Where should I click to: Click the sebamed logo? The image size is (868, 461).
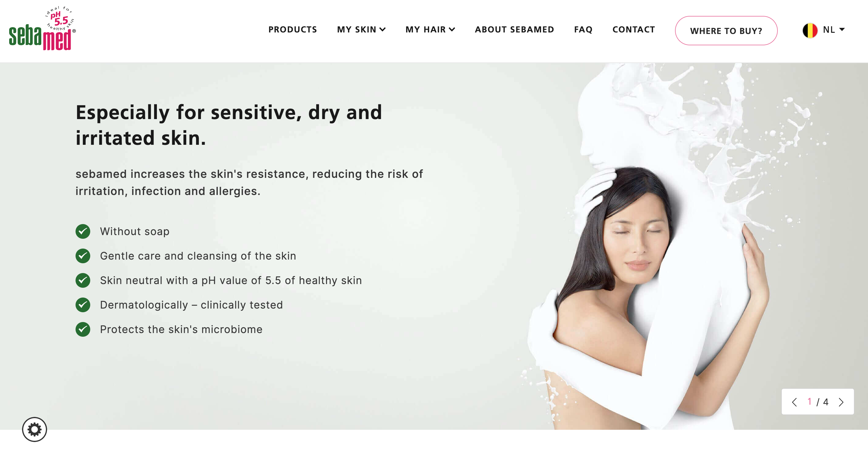tap(43, 29)
